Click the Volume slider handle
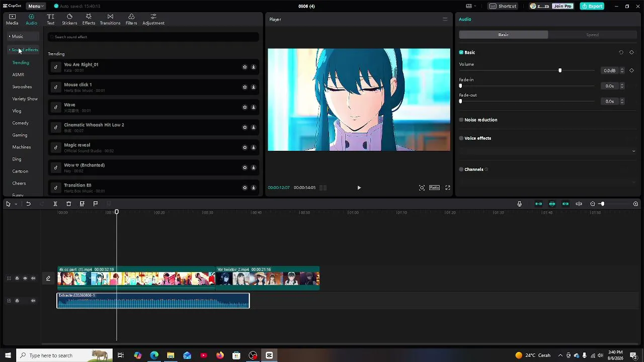644x362 pixels. click(x=560, y=70)
